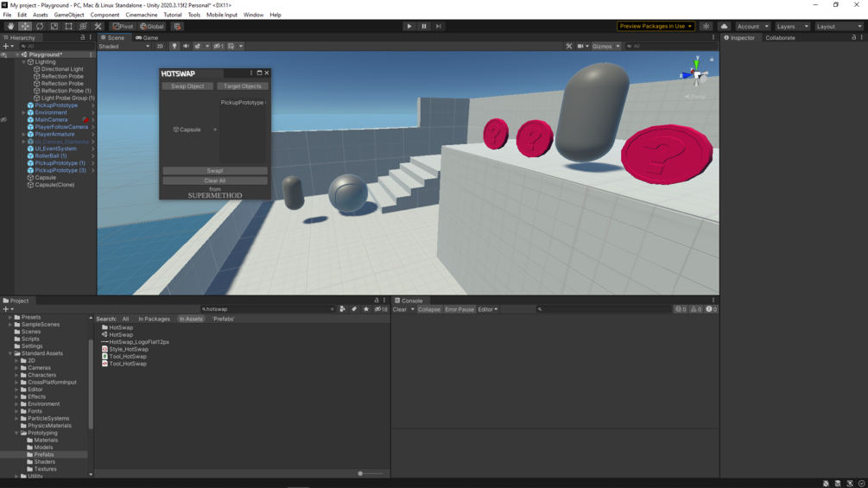868x488 pixels.
Task: Toggle console error messages filter
Action: pos(712,309)
